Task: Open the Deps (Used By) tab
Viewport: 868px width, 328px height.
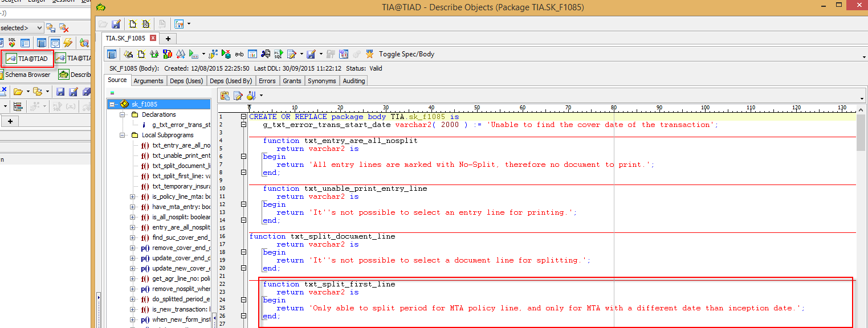Action: pos(231,81)
